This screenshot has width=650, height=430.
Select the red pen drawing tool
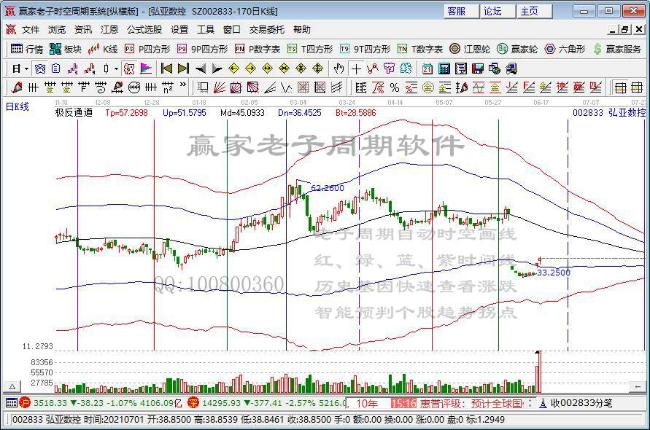17,87
